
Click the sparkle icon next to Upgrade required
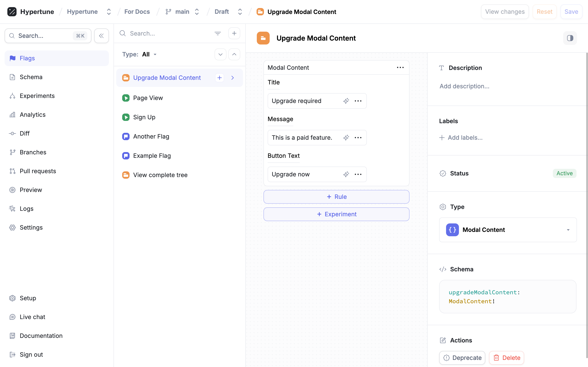click(x=346, y=101)
